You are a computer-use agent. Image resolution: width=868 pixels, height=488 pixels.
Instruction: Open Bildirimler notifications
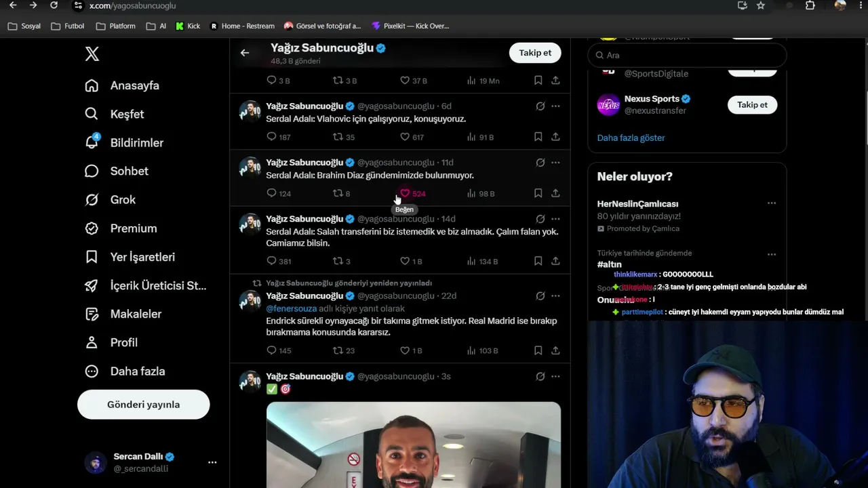click(124, 142)
